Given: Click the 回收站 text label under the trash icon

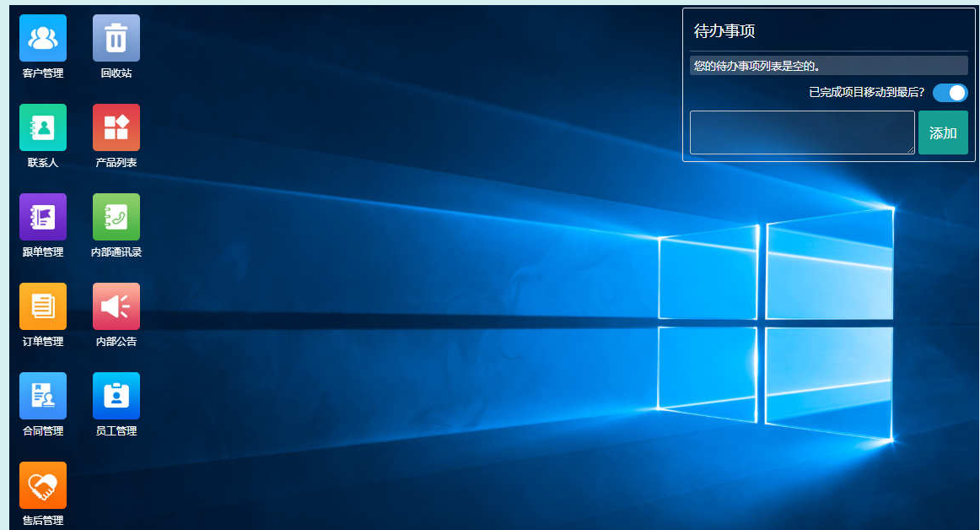Looking at the screenshot, I should 116,73.
